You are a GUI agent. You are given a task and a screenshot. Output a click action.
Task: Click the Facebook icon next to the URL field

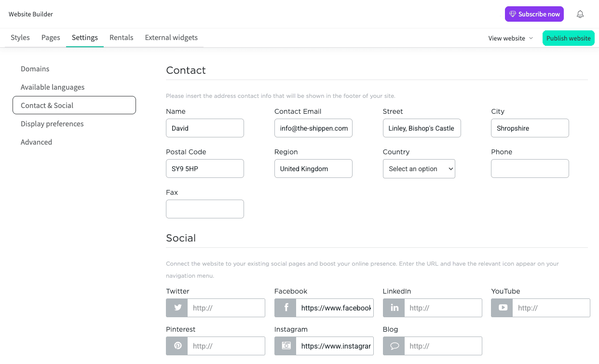pos(285,308)
